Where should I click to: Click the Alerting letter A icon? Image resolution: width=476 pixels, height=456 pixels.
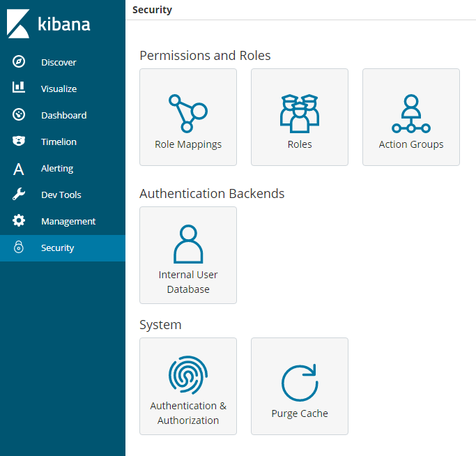pos(19,169)
